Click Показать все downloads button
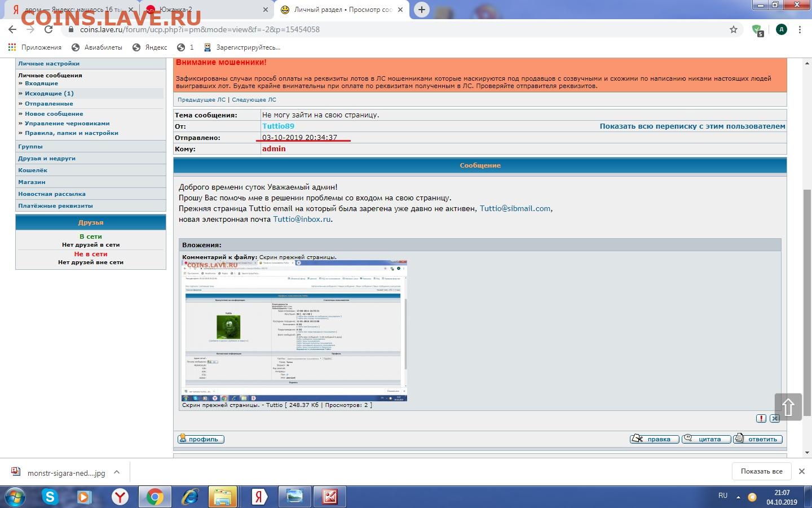The image size is (812, 508). [x=761, y=471]
